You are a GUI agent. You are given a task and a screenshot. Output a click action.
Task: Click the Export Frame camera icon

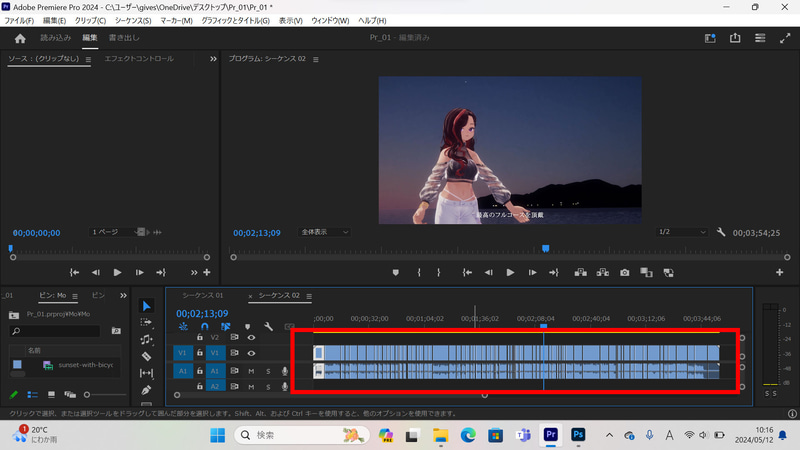(x=624, y=272)
